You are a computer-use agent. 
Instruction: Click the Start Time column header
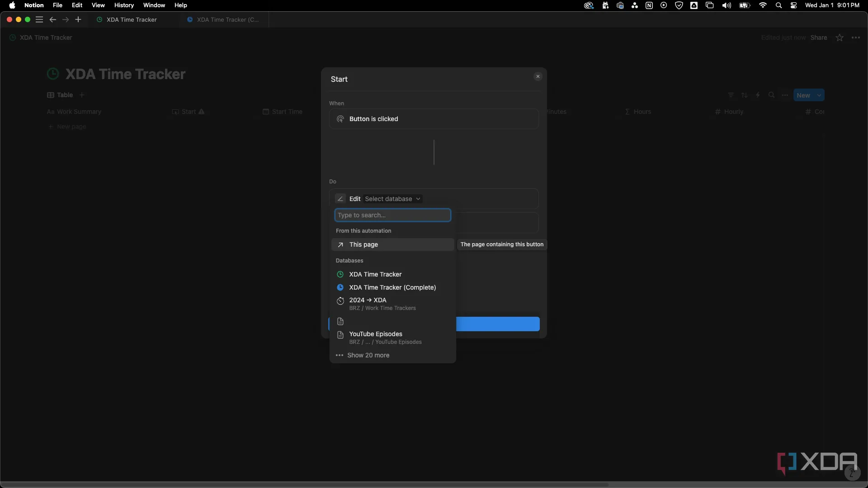point(283,112)
